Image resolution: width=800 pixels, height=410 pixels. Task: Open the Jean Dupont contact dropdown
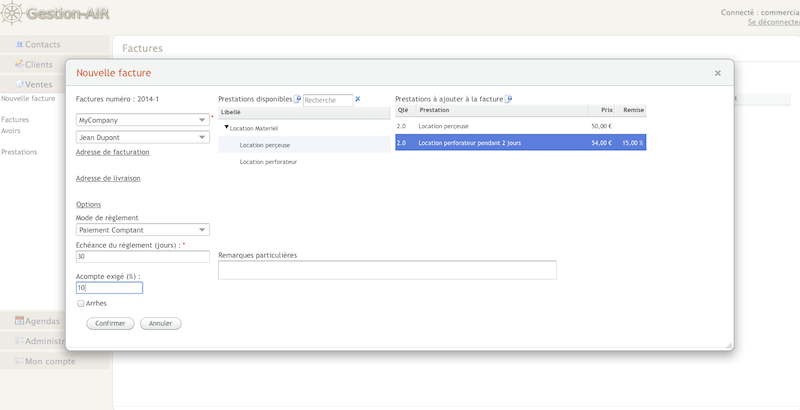143,137
